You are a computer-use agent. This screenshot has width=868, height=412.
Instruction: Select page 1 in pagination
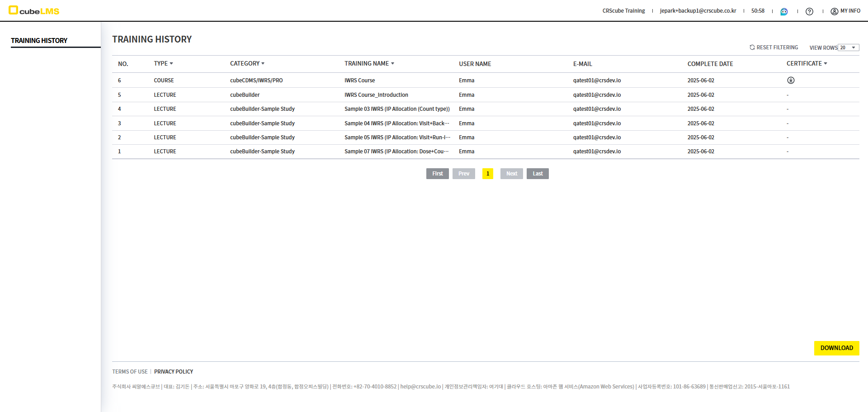point(488,174)
